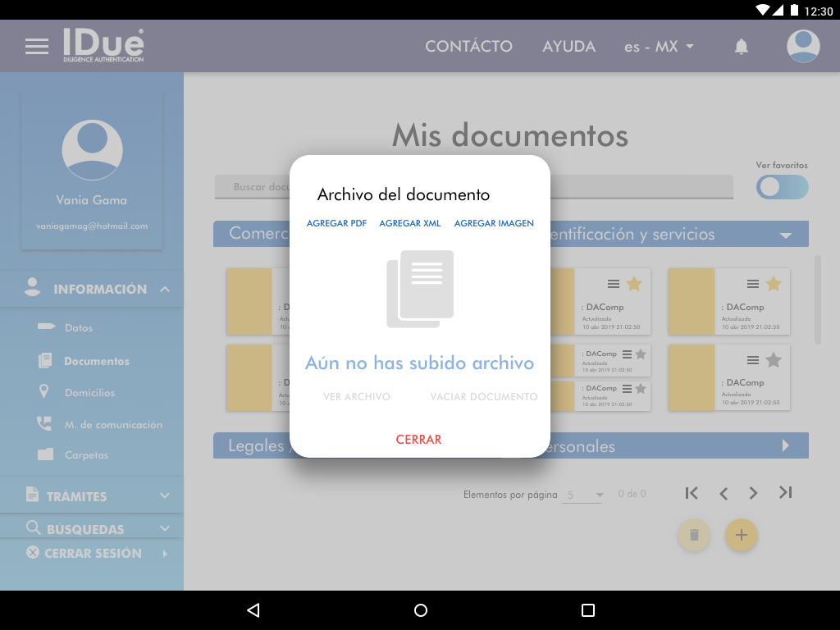
Task: Go to the last page of documents
Action: tap(785, 493)
